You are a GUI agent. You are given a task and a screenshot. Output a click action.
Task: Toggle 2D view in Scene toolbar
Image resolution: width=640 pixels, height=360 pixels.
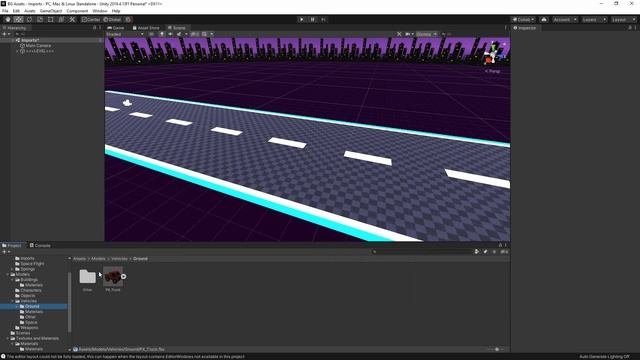151,34
